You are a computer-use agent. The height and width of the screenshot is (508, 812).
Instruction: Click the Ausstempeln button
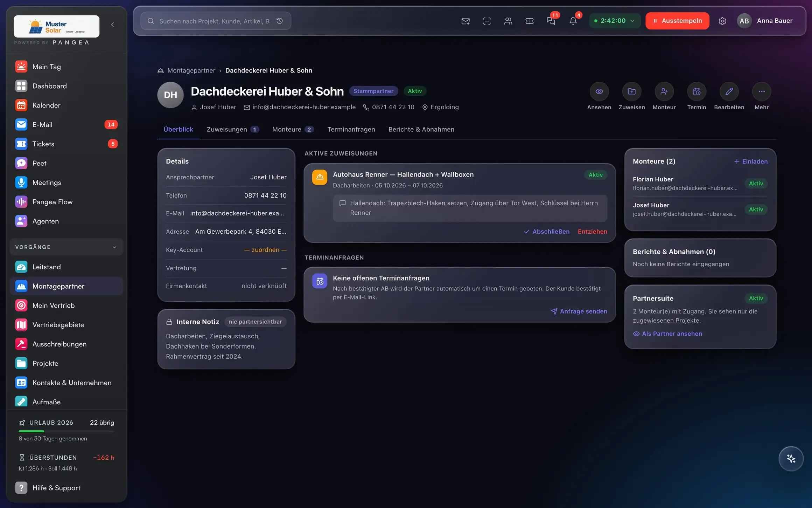tap(677, 21)
